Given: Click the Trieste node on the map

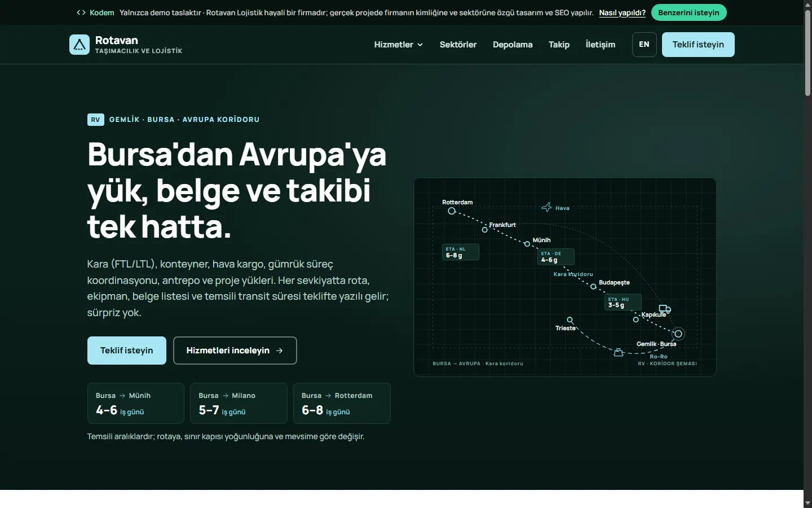Looking at the screenshot, I should 570,320.
